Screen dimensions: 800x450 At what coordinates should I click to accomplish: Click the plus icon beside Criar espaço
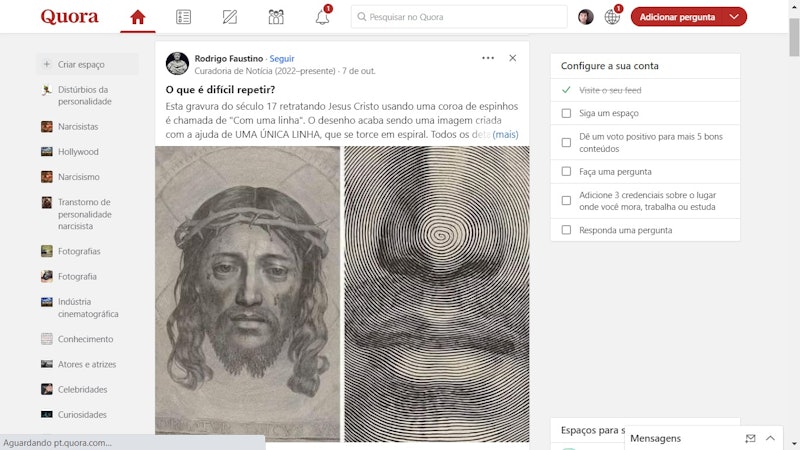click(x=47, y=64)
